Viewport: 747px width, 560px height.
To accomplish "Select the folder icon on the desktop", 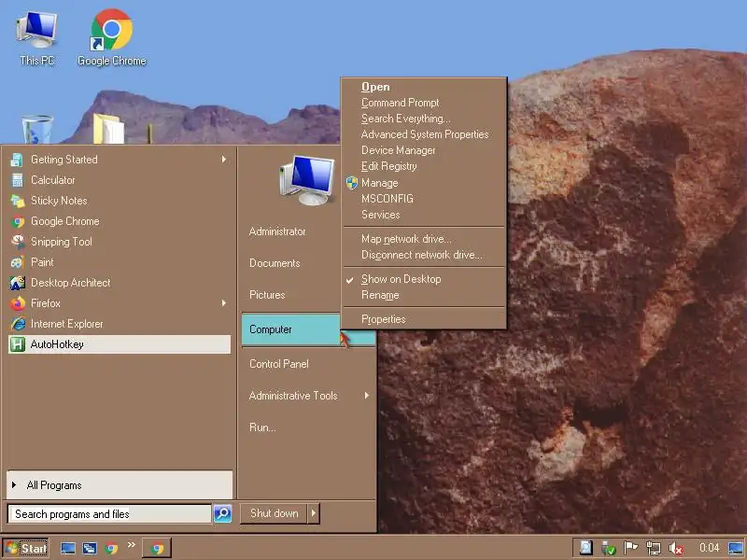I will [108, 129].
